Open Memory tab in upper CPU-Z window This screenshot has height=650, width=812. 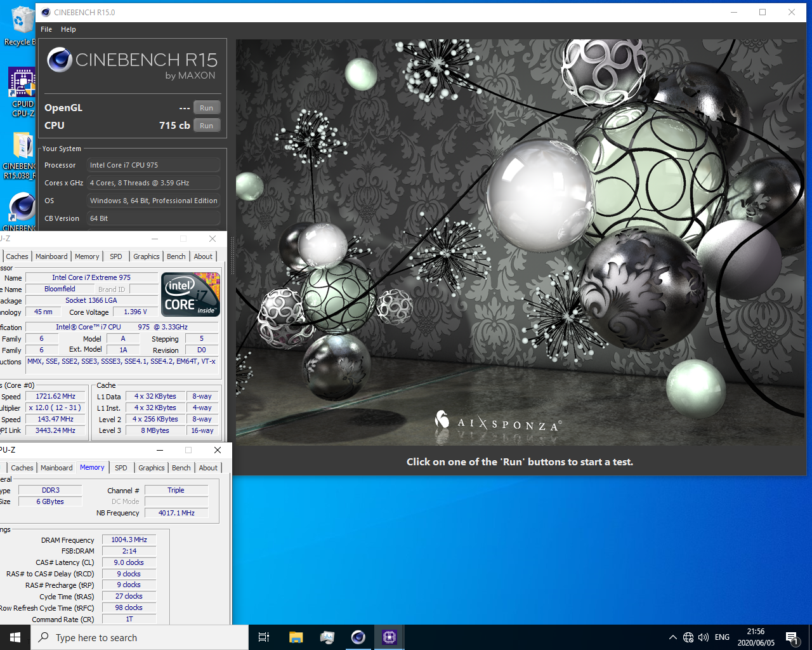coord(87,256)
